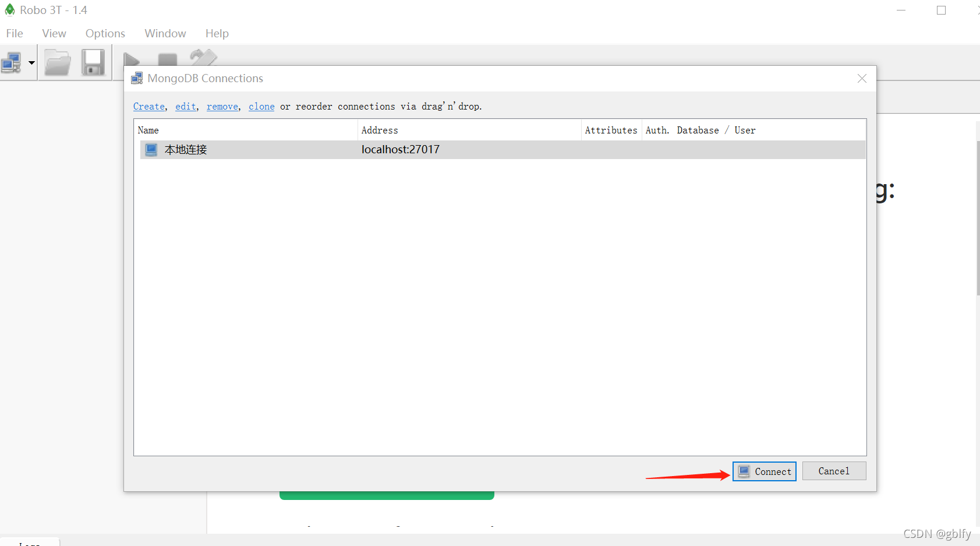Click the Name column header
Viewport: 980px width, 546px height.
(246, 130)
